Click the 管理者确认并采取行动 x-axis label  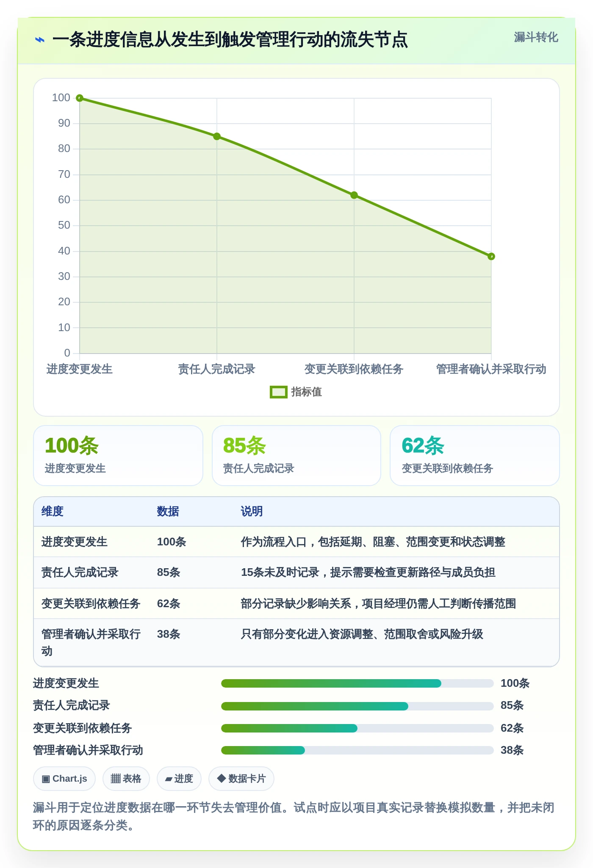(x=491, y=369)
